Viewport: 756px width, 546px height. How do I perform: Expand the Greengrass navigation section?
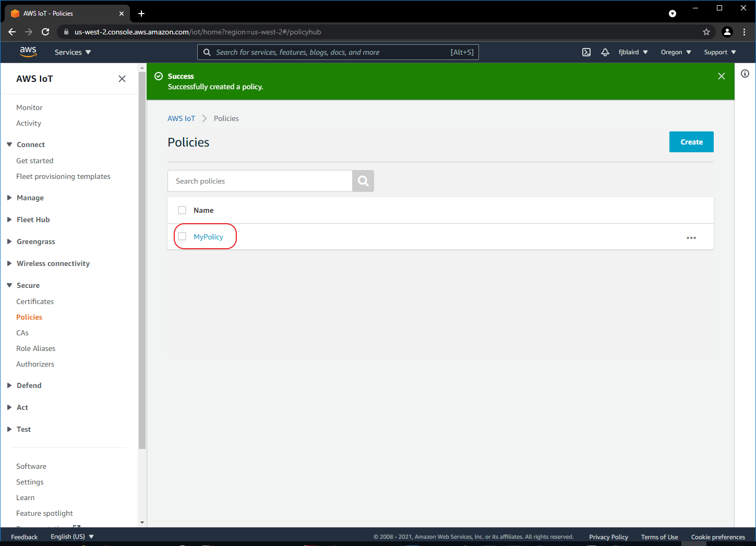coord(35,241)
